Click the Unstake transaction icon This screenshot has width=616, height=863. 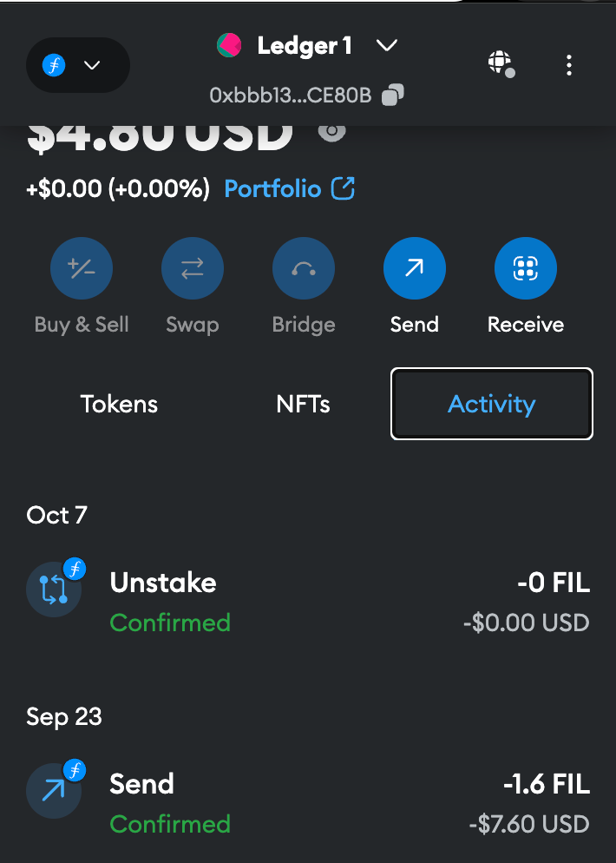[x=54, y=589]
